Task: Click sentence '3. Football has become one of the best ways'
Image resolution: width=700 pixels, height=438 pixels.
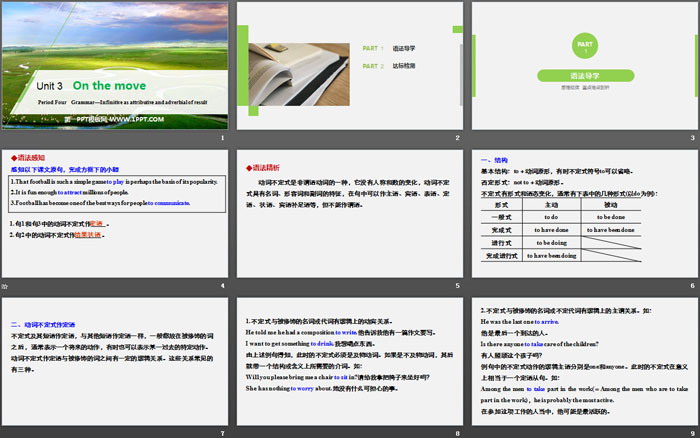Action: 100,203
